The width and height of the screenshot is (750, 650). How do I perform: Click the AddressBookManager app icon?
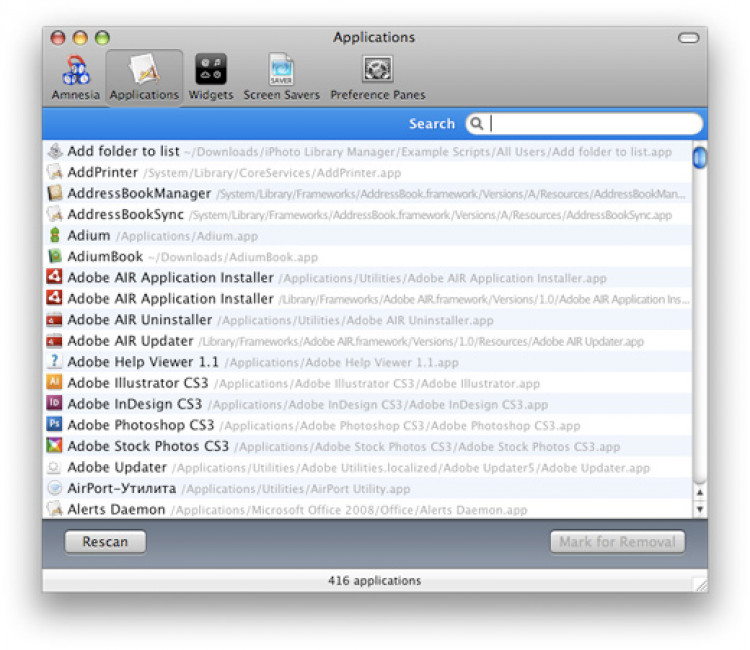click(55, 193)
